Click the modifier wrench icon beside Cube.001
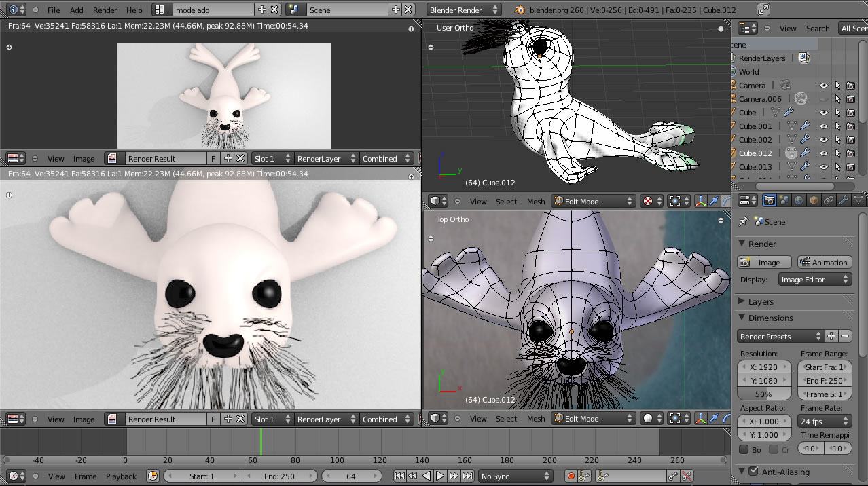The width and height of the screenshot is (868, 486). [805, 126]
